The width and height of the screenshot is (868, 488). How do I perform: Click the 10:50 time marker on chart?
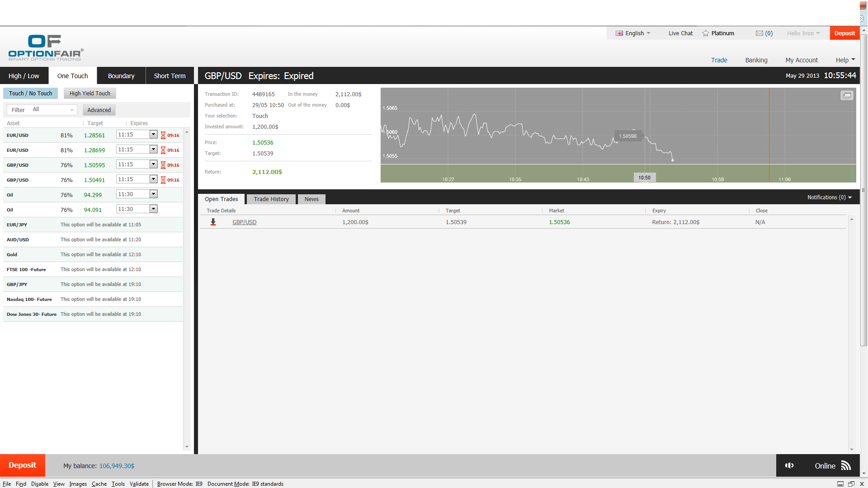[644, 178]
